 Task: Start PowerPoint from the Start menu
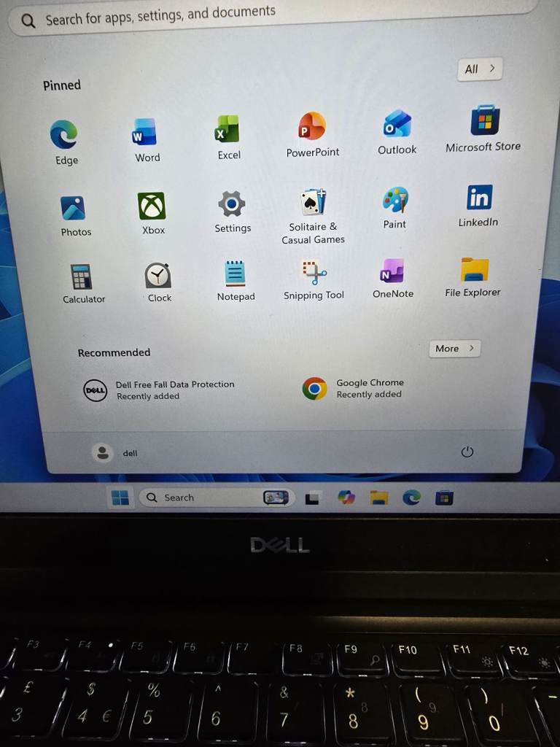tap(312, 127)
